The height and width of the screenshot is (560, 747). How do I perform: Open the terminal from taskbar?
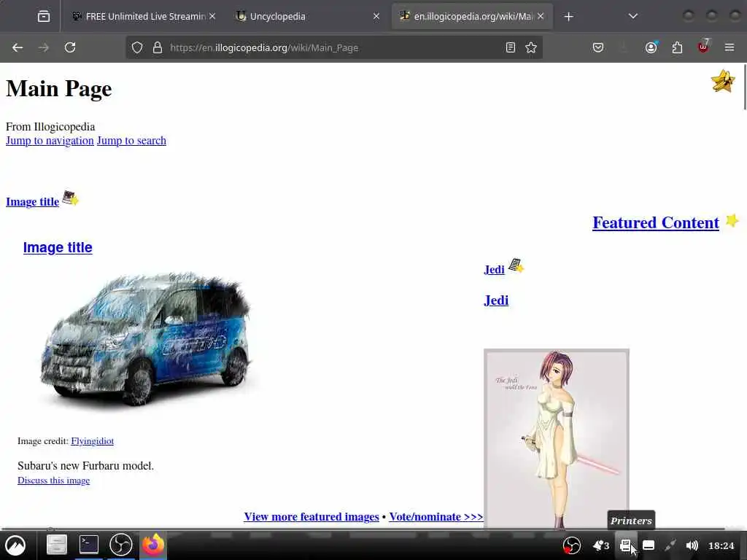pos(88,545)
